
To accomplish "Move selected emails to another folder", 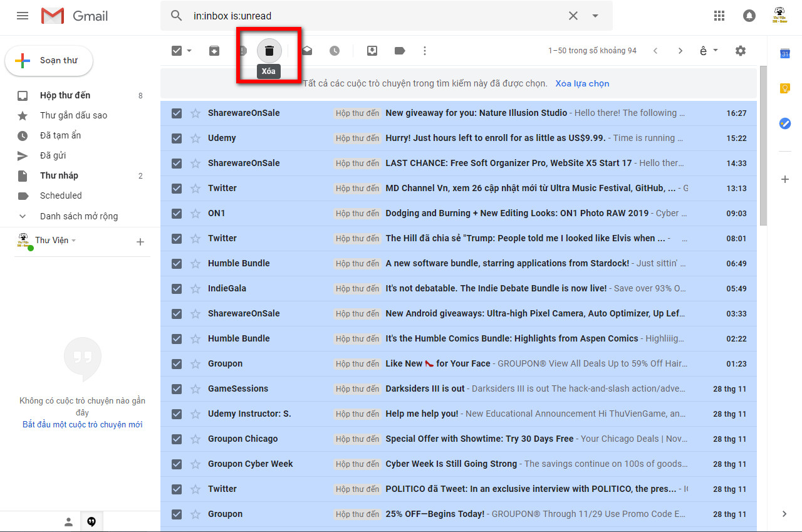I will pyautogui.click(x=372, y=50).
